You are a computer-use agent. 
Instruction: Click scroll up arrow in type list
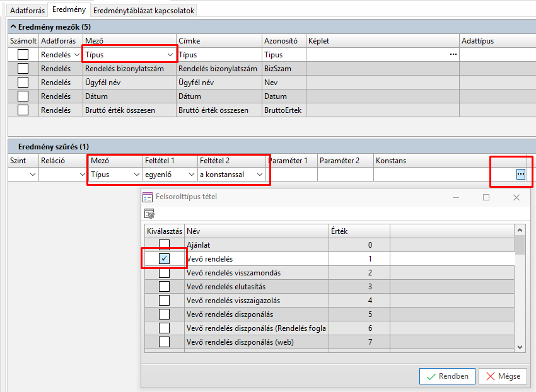pyautogui.click(x=520, y=230)
